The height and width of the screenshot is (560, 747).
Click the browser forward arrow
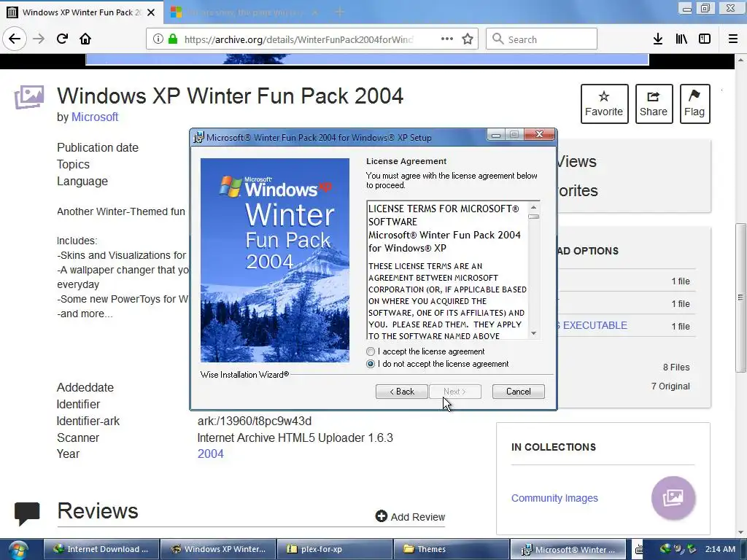coord(39,39)
